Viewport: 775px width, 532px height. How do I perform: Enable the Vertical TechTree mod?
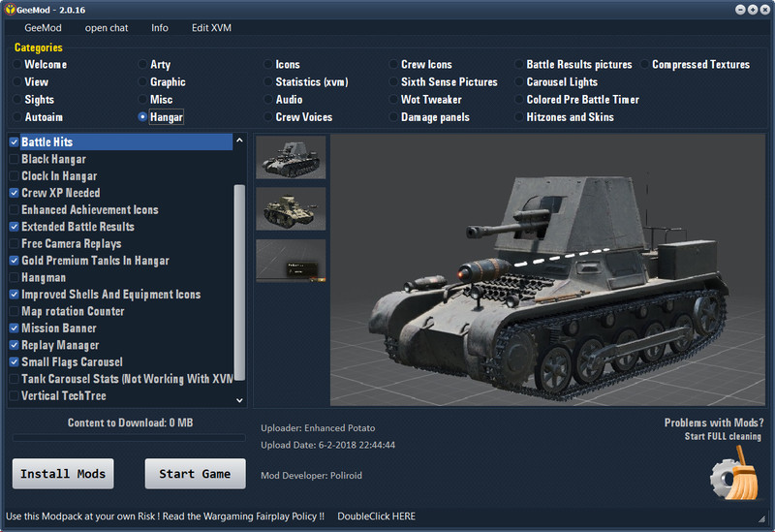15,396
